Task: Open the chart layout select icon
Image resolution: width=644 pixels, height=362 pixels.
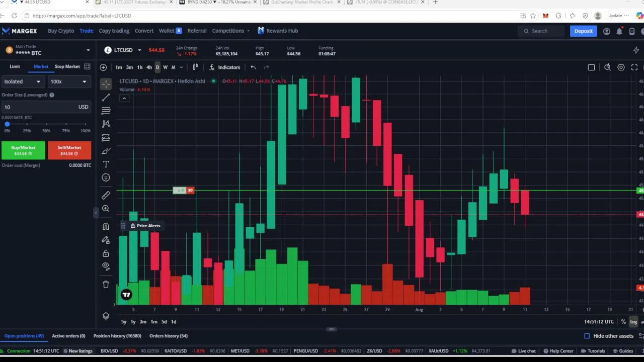Action: pos(591,67)
